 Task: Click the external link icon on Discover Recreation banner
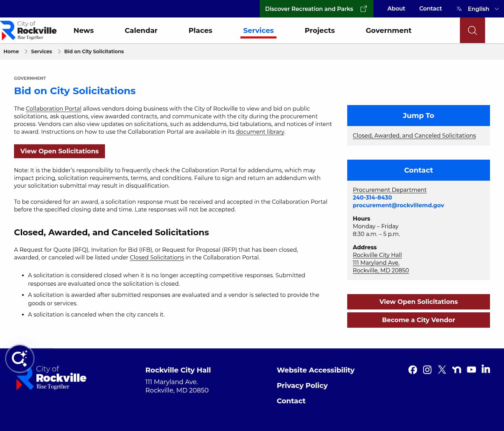[364, 8]
